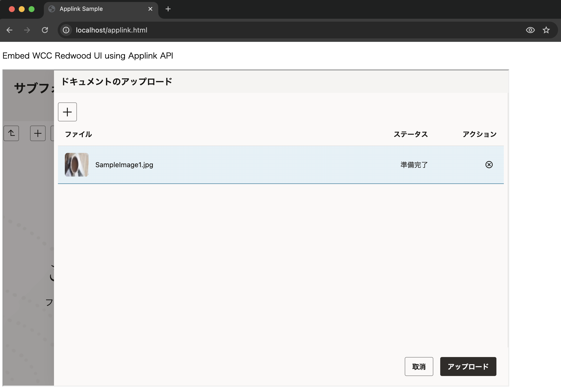561x392 pixels.
Task: Click the upload arrow icon behind dialog
Action: pos(11,133)
